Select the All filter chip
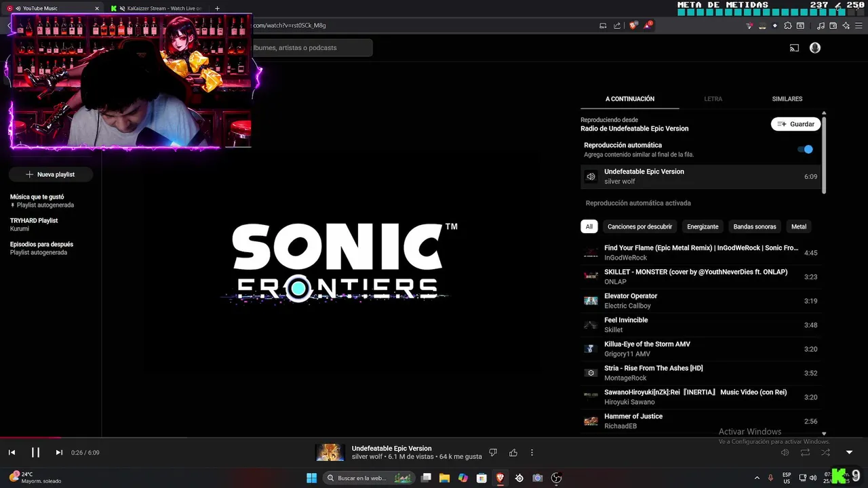 [x=589, y=226]
